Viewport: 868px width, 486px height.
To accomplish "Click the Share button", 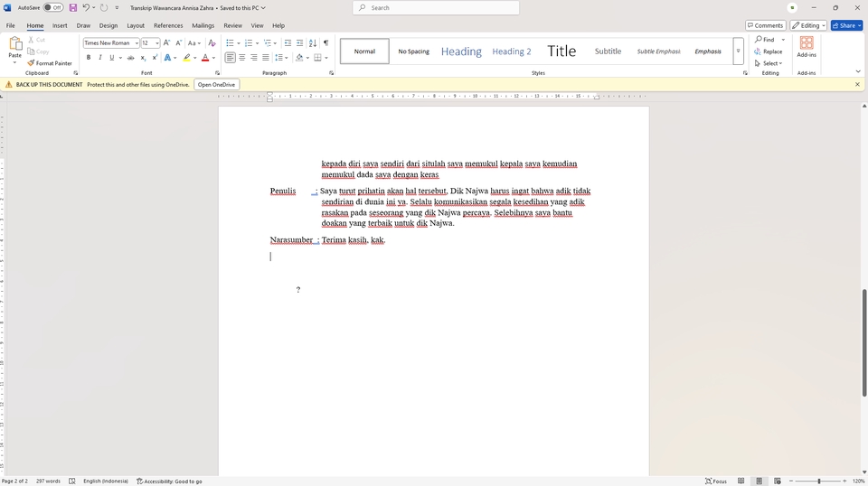I will [x=846, y=25].
